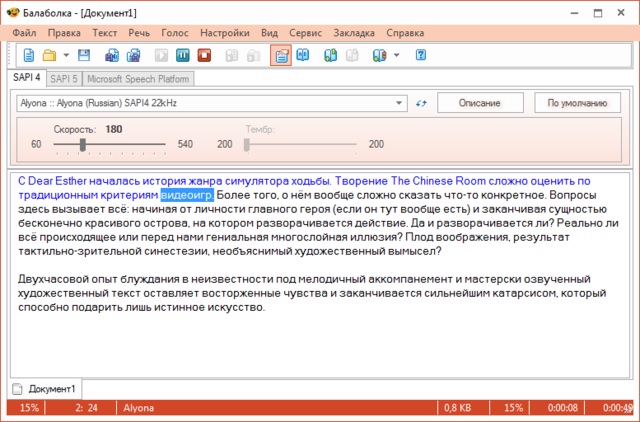Open the Голос menu
640x422 pixels.
173,33
